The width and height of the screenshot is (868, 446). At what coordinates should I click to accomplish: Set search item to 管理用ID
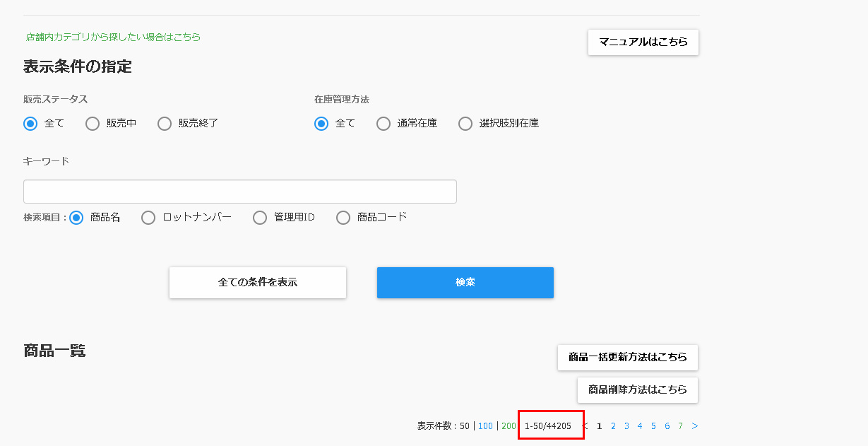coord(260,218)
